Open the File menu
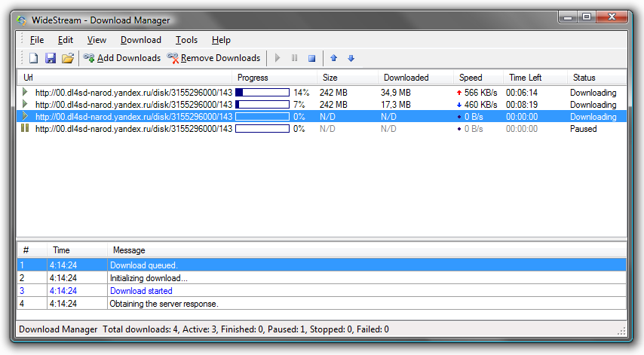The height and width of the screenshot is (355, 644). tap(37, 40)
